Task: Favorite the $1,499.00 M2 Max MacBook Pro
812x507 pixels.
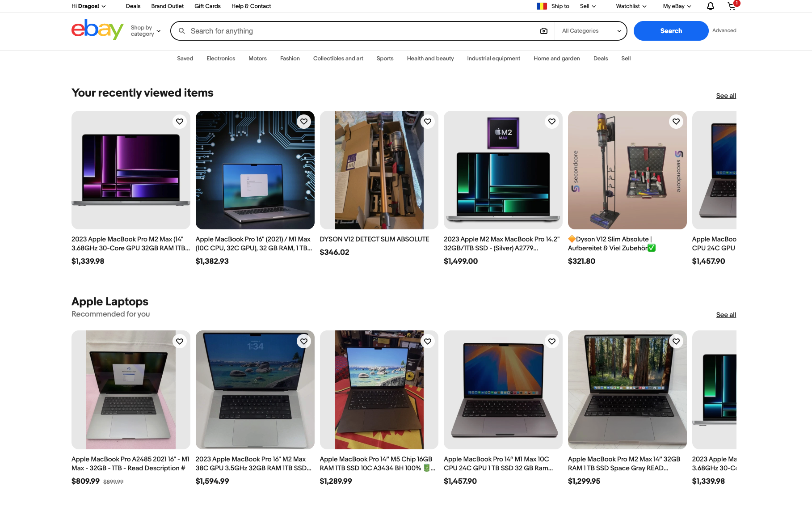Action: pyautogui.click(x=552, y=122)
